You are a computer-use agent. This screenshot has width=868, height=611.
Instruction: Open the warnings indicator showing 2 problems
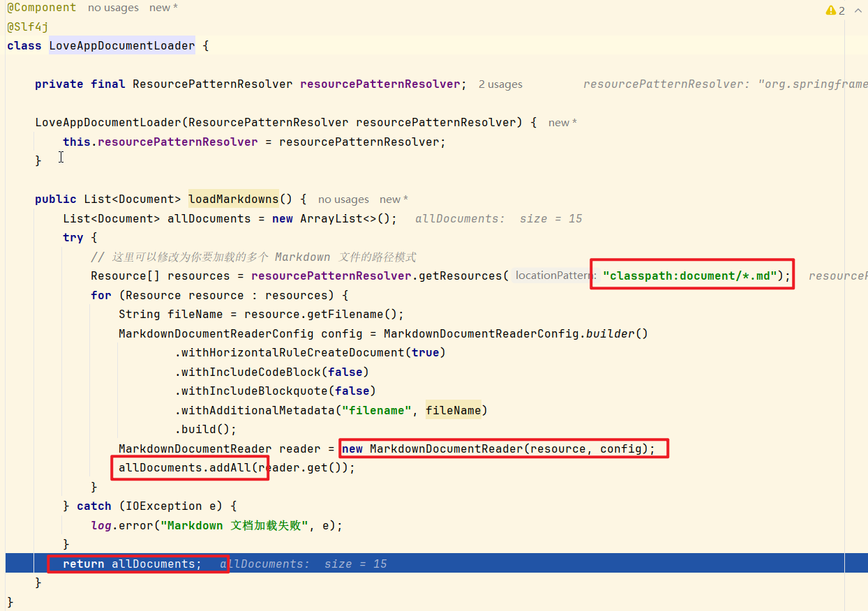click(x=835, y=10)
